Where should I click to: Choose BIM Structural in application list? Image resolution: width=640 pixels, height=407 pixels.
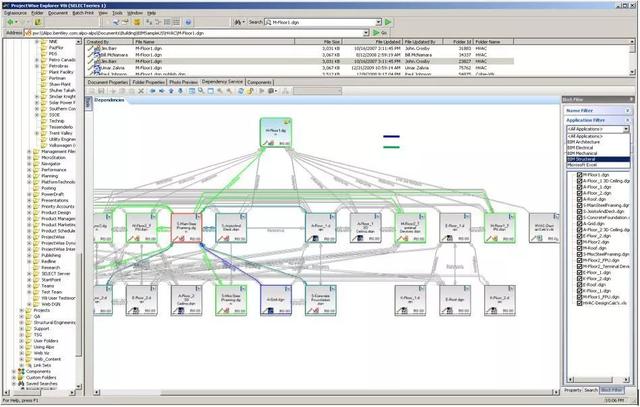click(598, 159)
